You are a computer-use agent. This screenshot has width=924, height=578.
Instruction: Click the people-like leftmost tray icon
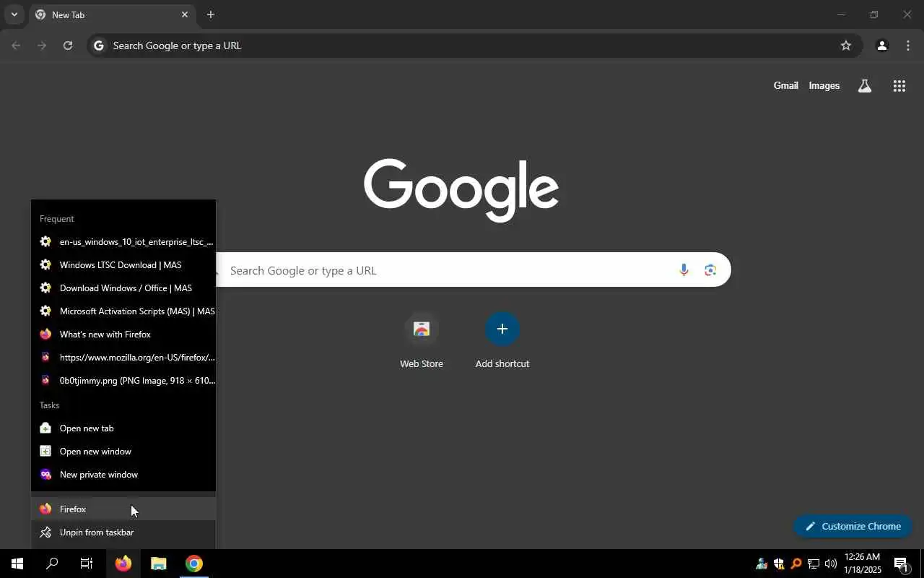pos(762,564)
